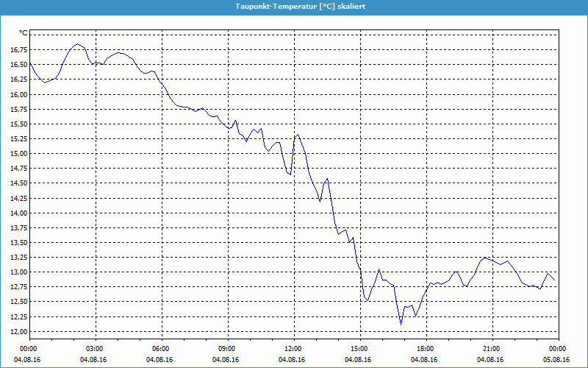
Task: Select the 16,75 y-axis value label
Action: click(18, 50)
